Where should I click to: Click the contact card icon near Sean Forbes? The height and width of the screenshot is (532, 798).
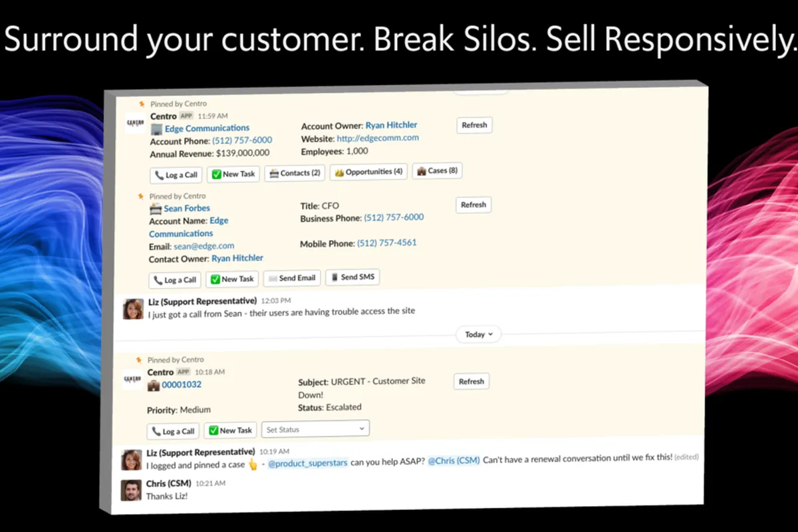pyautogui.click(x=156, y=209)
